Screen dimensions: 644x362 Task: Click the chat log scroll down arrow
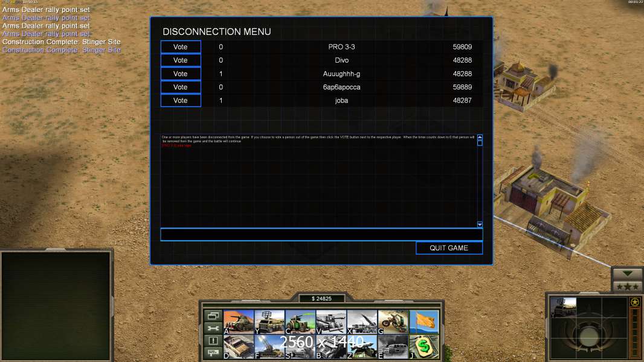pyautogui.click(x=480, y=224)
